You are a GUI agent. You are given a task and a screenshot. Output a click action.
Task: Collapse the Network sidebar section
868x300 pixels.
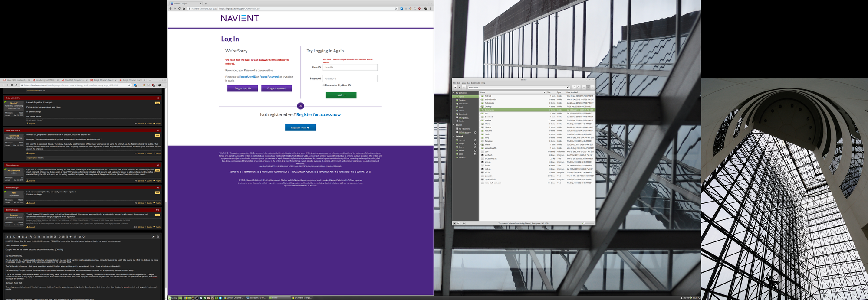click(454, 136)
